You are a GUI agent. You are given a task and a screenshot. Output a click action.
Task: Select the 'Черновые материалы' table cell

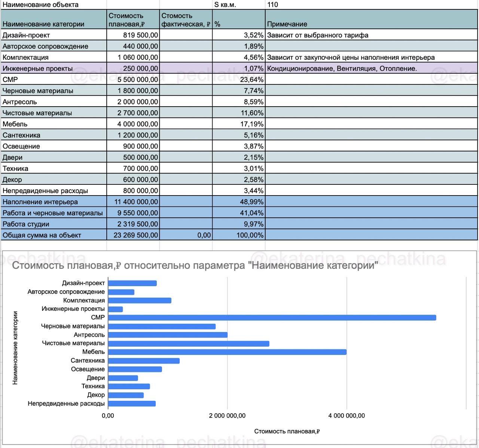[x=54, y=91]
